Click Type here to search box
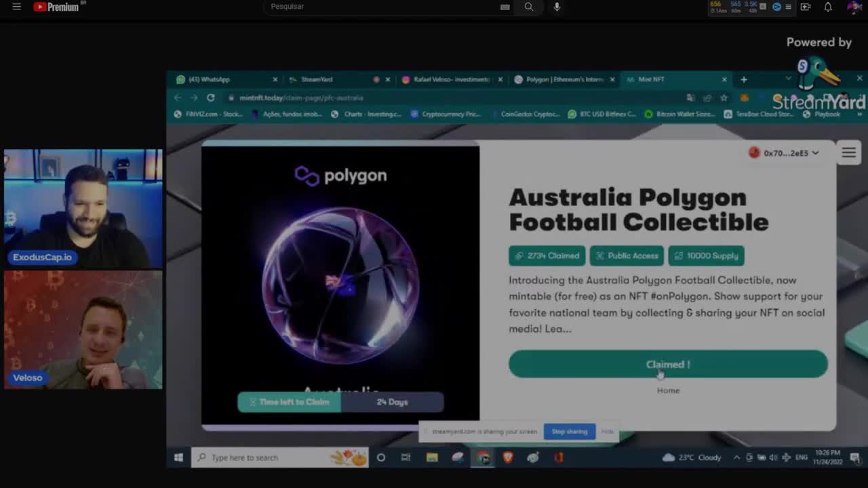 (279, 457)
